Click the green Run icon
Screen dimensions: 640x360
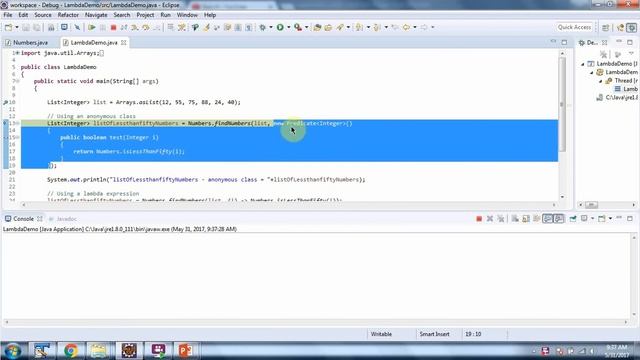pyautogui.click(x=280, y=27)
